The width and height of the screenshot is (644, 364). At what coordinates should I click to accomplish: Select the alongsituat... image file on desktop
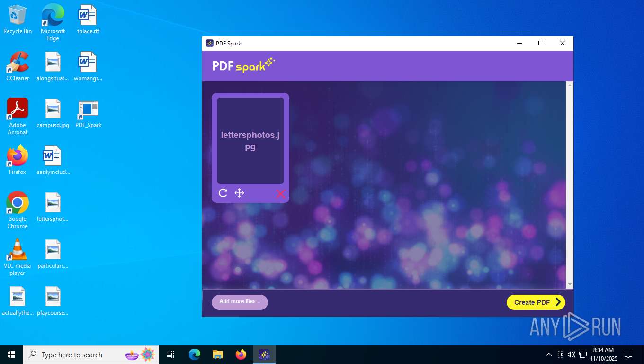[53, 66]
